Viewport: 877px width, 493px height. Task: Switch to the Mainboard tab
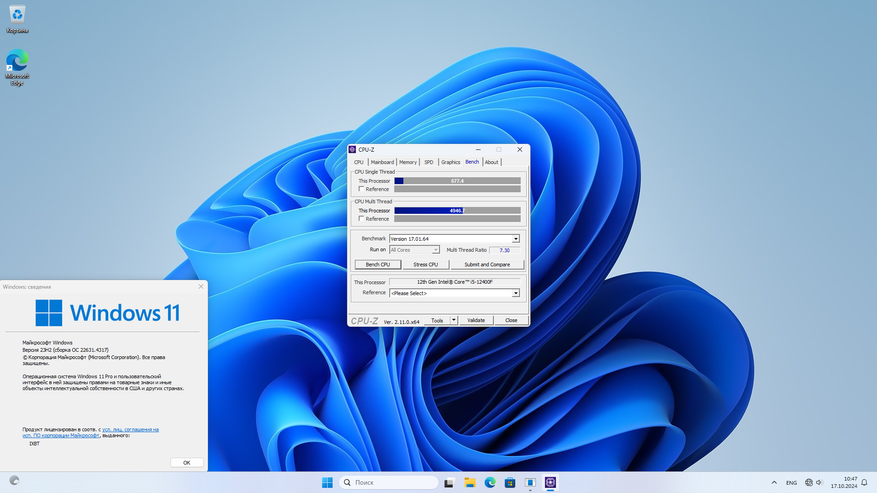click(382, 162)
